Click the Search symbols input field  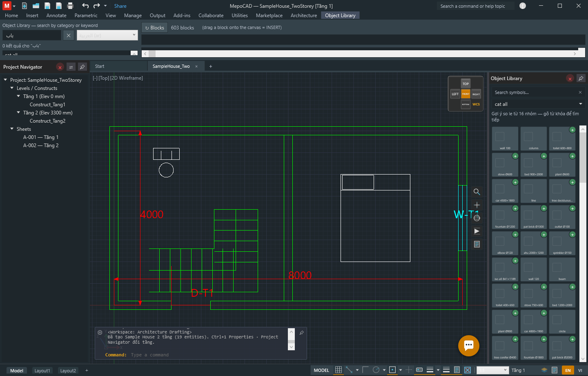pos(534,92)
